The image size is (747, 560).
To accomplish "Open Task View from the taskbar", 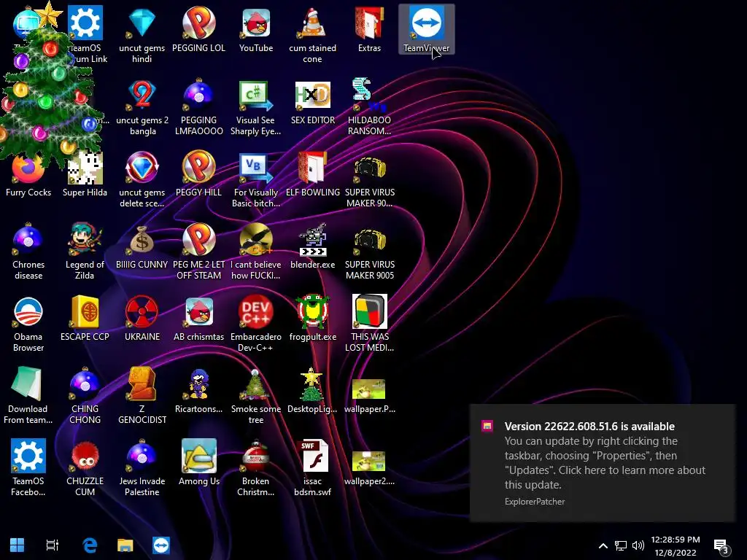I will click(x=53, y=545).
